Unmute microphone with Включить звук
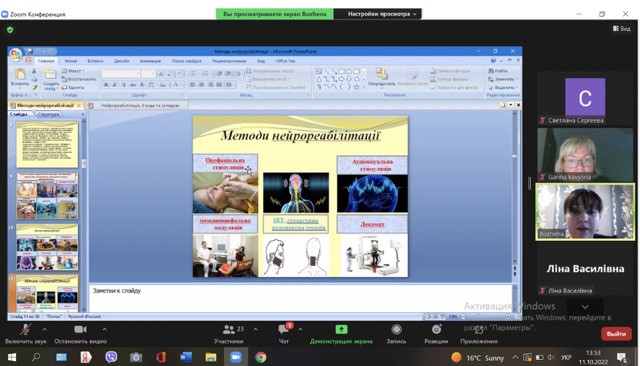 [26, 334]
